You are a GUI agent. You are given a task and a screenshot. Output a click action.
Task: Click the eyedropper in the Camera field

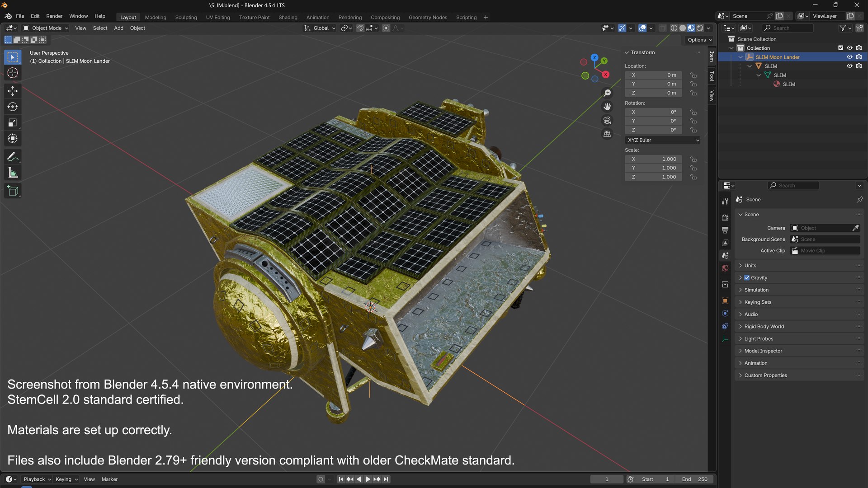point(855,228)
